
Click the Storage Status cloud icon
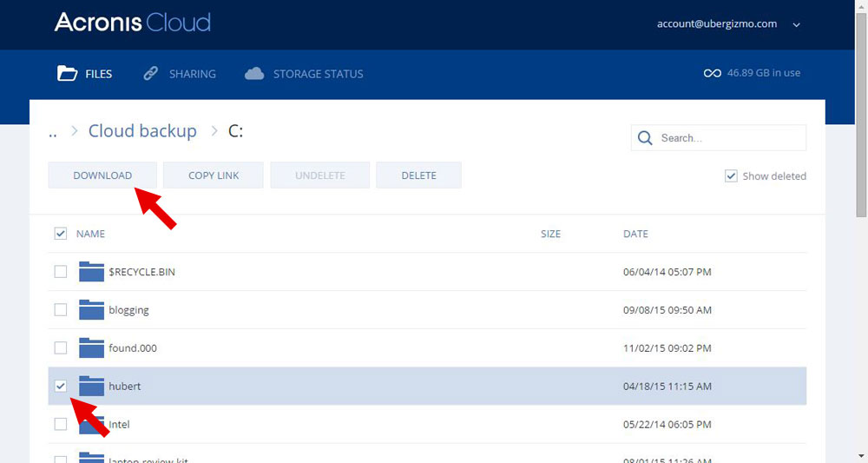(x=254, y=73)
